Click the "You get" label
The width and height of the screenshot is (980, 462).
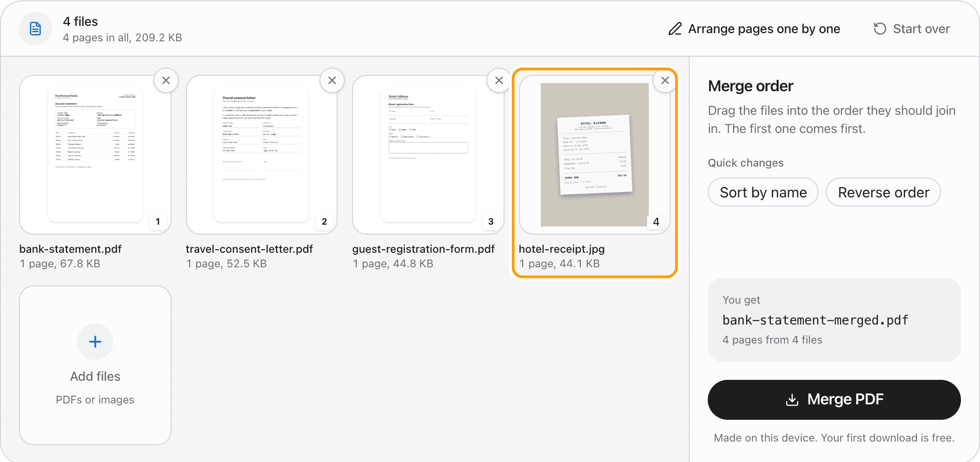(741, 300)
